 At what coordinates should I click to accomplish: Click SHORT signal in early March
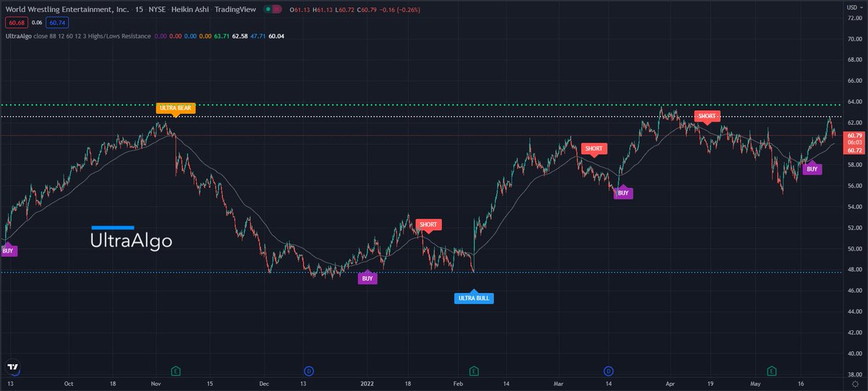(x=594, y=148)
